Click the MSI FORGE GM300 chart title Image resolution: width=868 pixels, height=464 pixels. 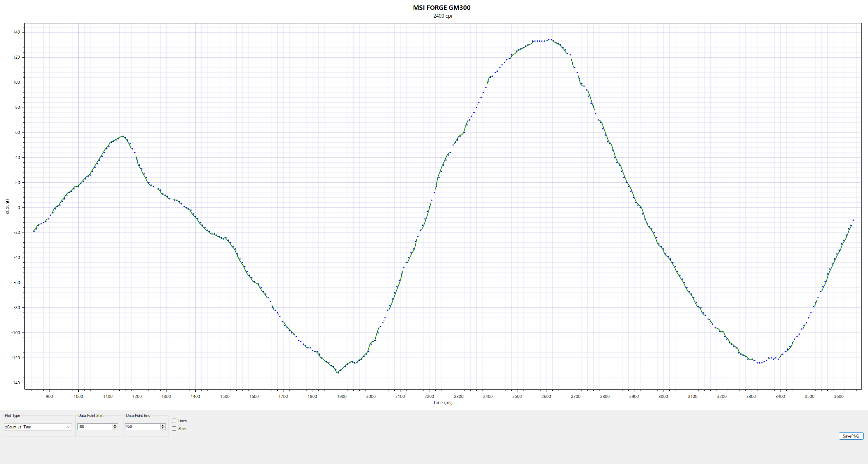[441, 8]
